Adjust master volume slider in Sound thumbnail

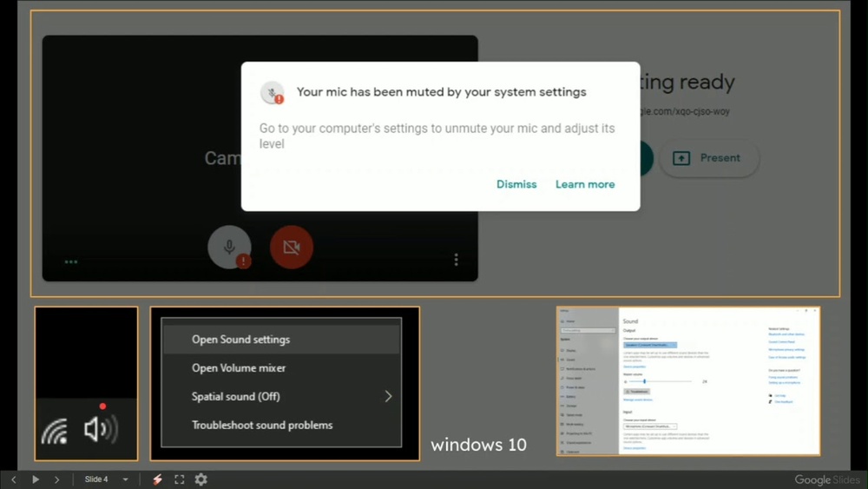pyautogui.click(x=659, y=381)
